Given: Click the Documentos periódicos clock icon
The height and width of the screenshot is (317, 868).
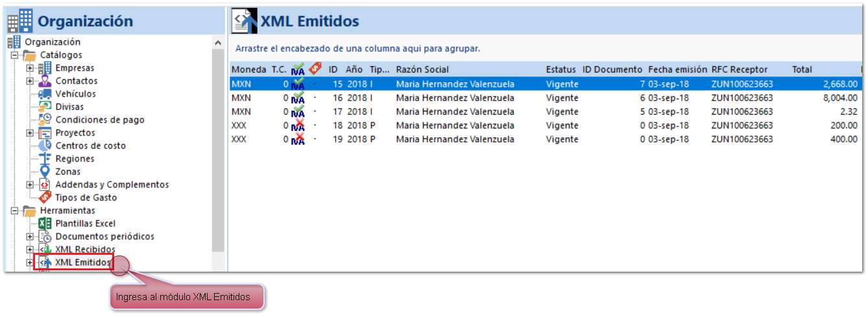Looking at the screenshot, I should (x=45, y=237).
